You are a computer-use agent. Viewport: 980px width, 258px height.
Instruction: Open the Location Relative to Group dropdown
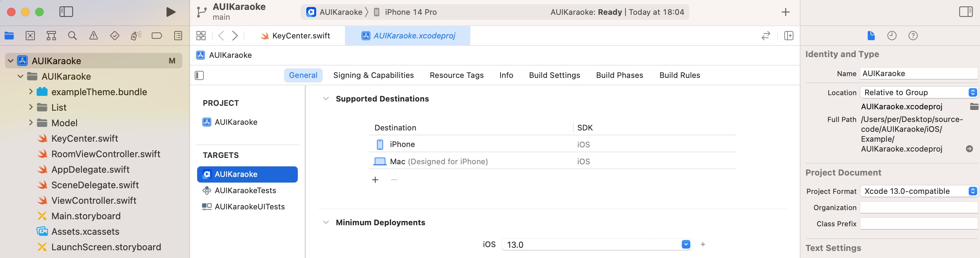[919, 93]
